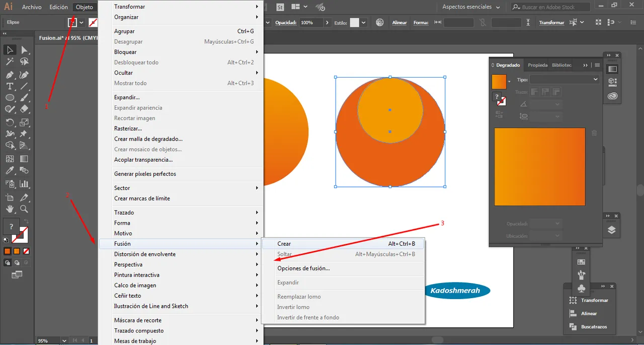Toggle the constrain proportions link icon
Image resolution: width=644 pixels, height=345 pixels.
tap(483, 23)
